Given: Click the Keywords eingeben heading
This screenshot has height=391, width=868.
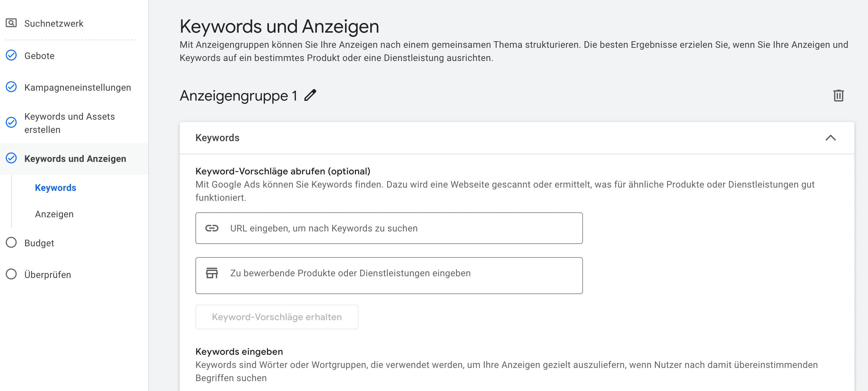Looking at the screenshot, I should point(239,351).
